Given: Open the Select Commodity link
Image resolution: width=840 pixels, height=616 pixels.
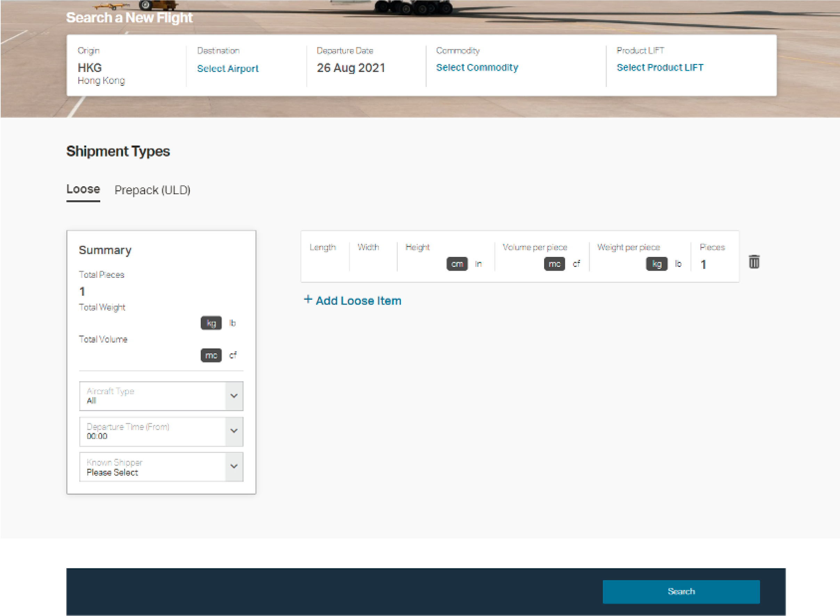Looking at the screenshot, I should click(477, 67).
